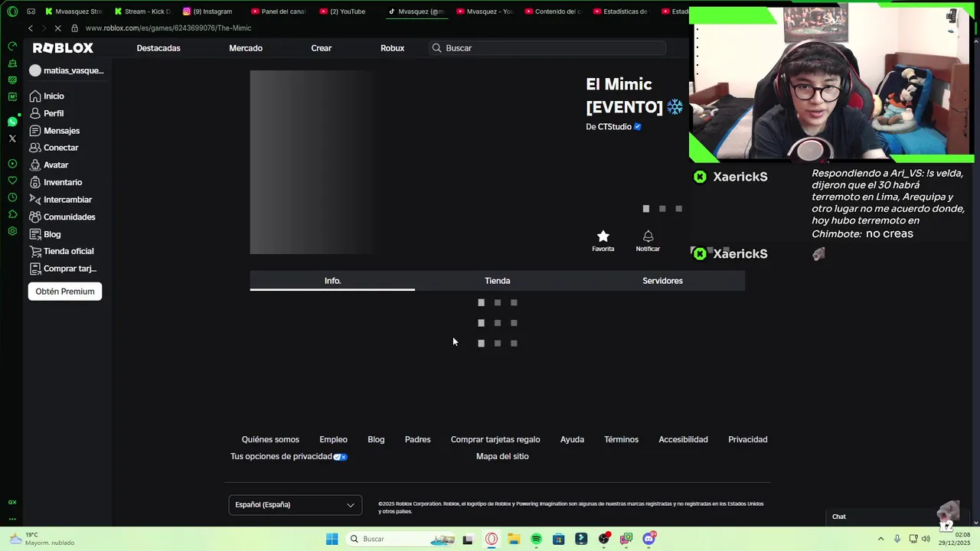Image resolution: width=980 pixels, height=551 pixels.
Task: Open Términos footer link
Action: [621, 440]
